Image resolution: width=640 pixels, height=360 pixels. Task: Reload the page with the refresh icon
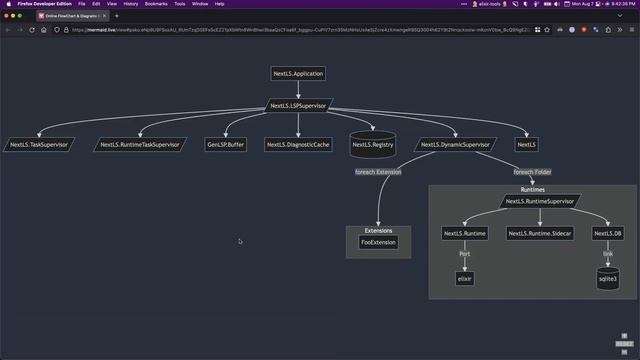[32, 30]
